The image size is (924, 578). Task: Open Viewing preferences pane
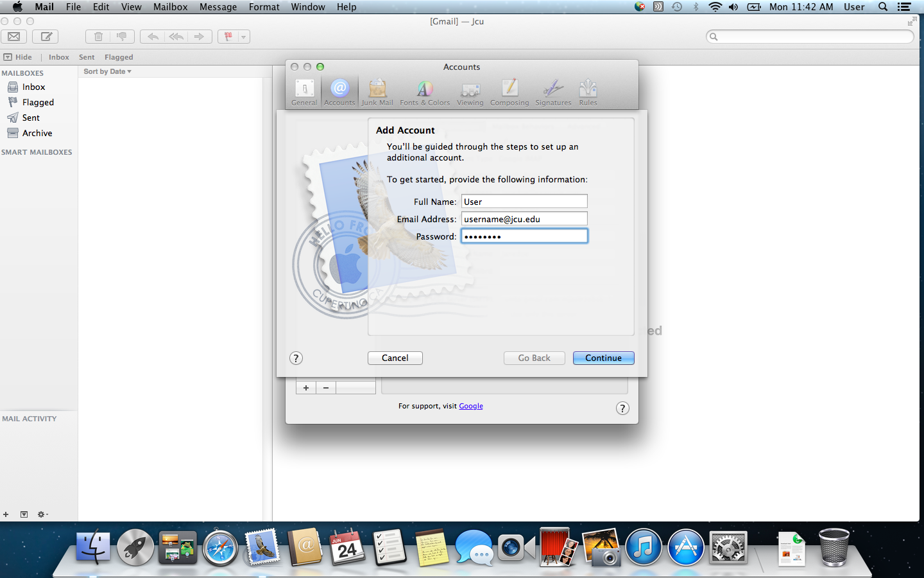pyautogui.click(x=470, y=92)
